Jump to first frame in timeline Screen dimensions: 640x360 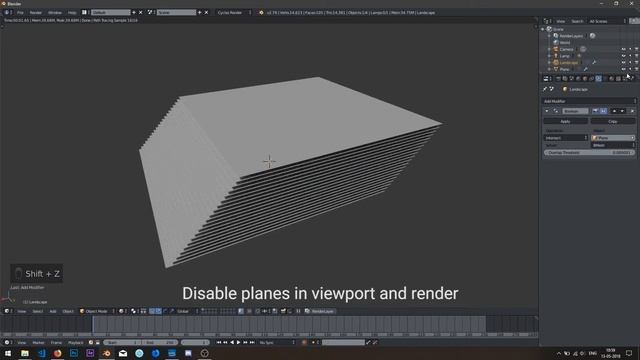[x=219, y=342]
